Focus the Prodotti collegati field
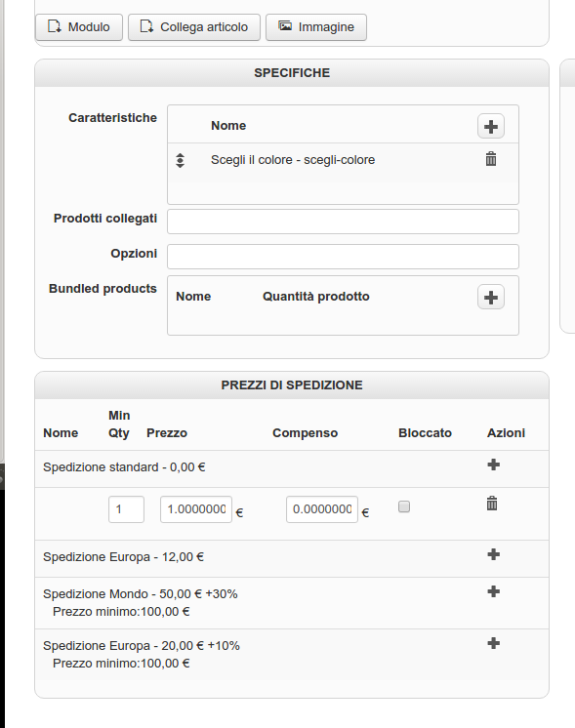The image size is (575, 728). (x=343, y=222)
